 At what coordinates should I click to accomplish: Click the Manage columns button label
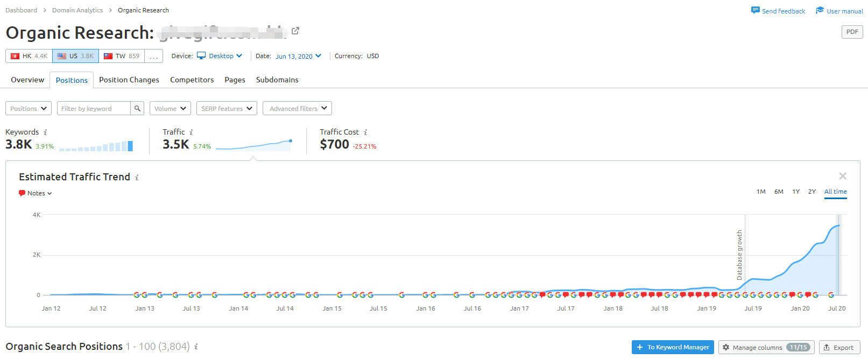(757, 348)
